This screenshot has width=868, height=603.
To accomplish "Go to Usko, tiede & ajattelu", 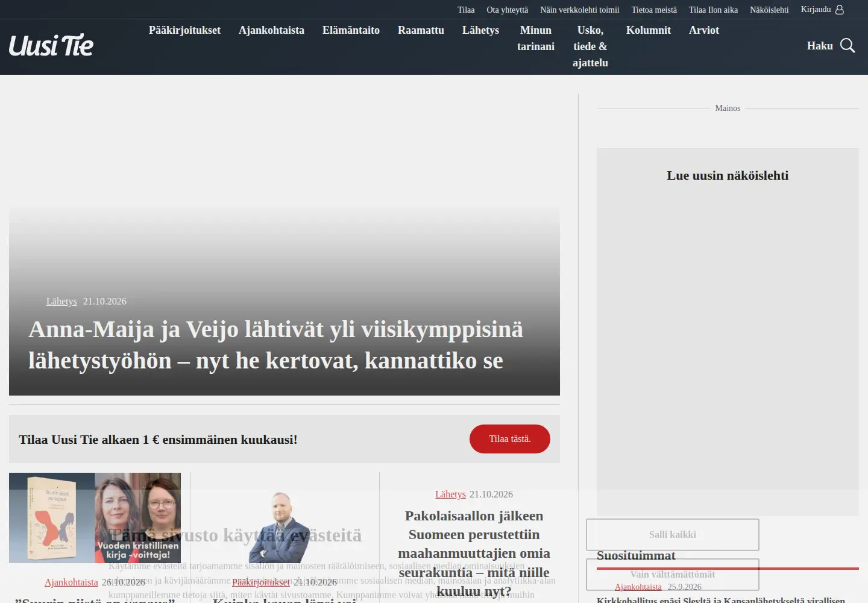I will [x=590, y=46].
